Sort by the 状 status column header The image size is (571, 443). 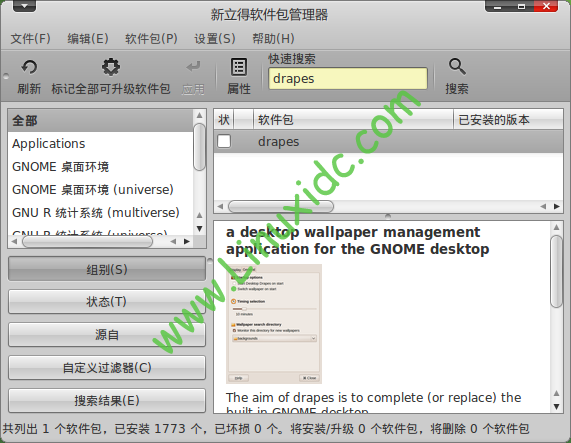point(224,119)
